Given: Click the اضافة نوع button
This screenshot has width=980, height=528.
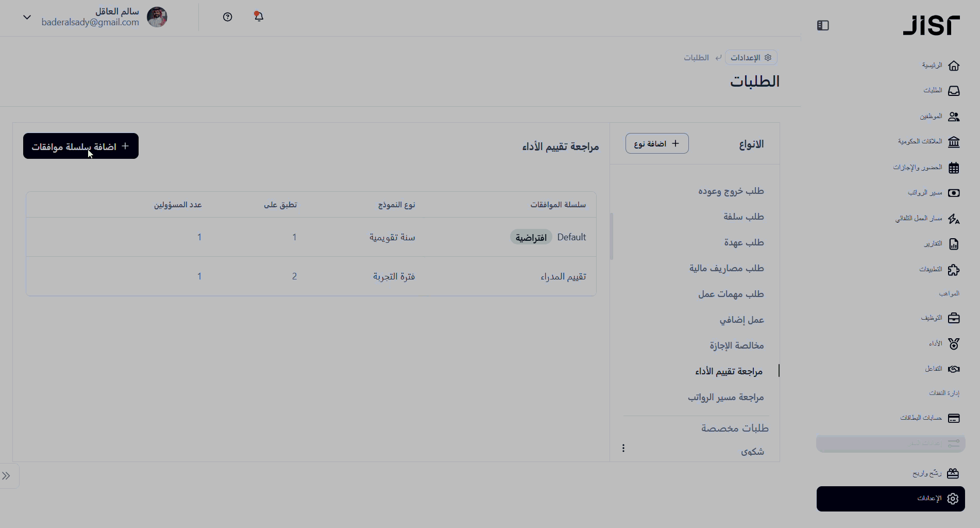Looking at the screenshot, I should point(657,143).
